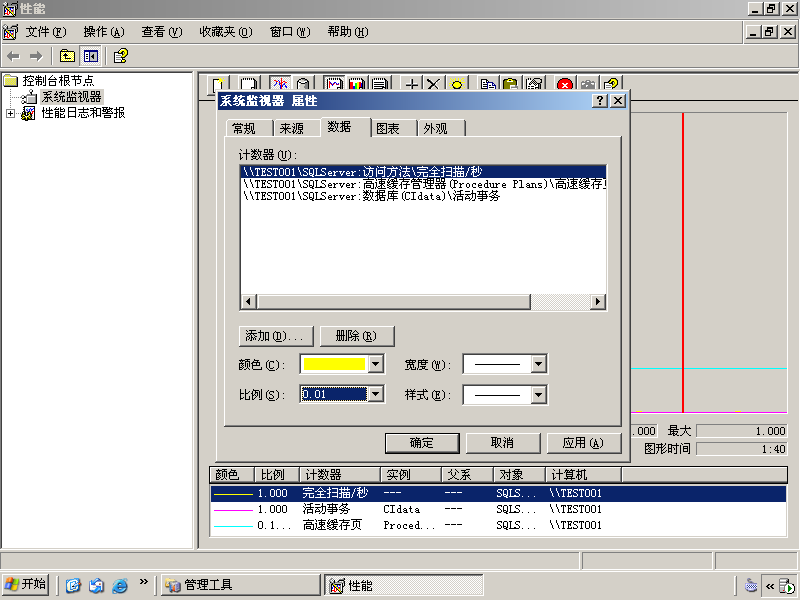Click the Help icon in monitor toolbar
This screenshot has height=600, width=800.
tap(611, 84)
